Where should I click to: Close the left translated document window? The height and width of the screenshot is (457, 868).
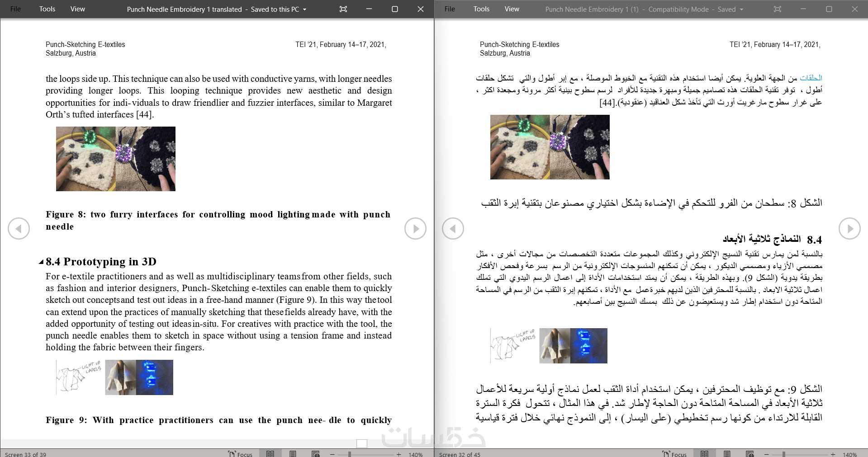coord(421,9)
